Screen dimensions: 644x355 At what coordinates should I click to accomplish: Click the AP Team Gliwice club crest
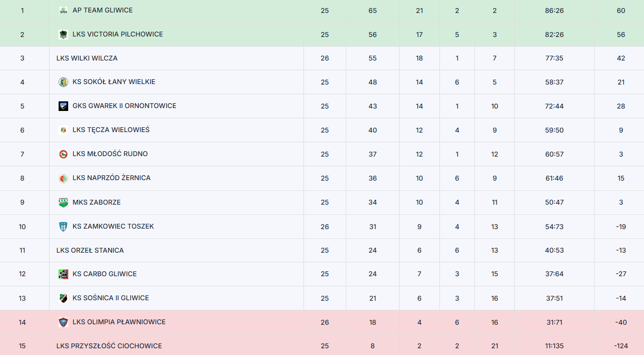click(x=63, y=10)
